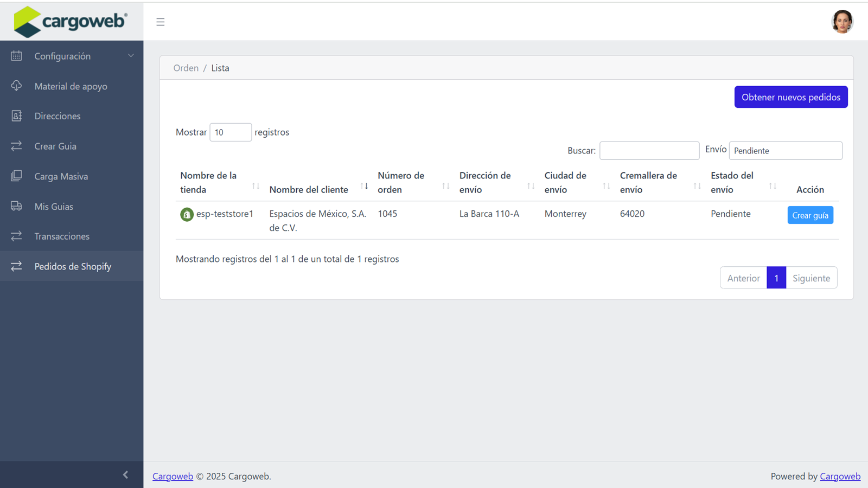Image resolution: width=868 pixels, height=488 pixels.
Task: Open Transacciones page
Action: (x=72, y=236)
